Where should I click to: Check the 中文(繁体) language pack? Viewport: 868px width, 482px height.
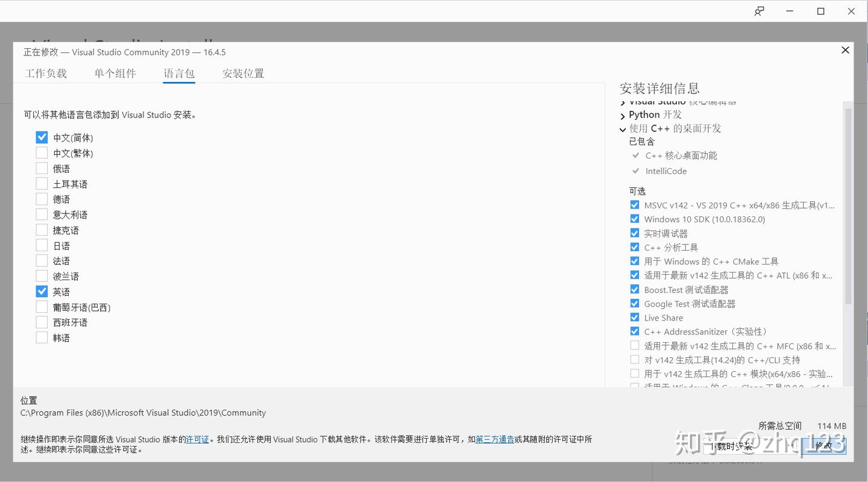pyautogui.click(x=42, y=152)
